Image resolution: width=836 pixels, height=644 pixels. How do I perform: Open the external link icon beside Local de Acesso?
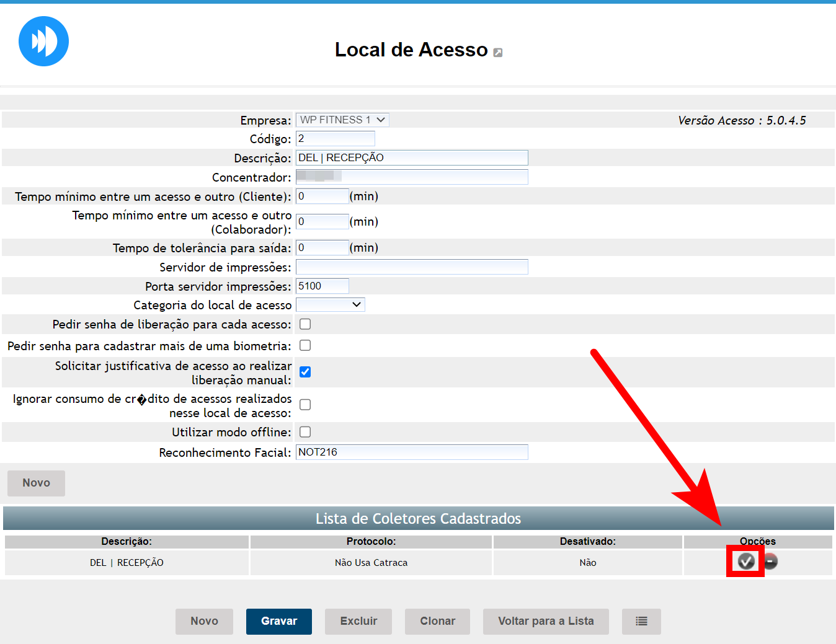pos(497,53)
